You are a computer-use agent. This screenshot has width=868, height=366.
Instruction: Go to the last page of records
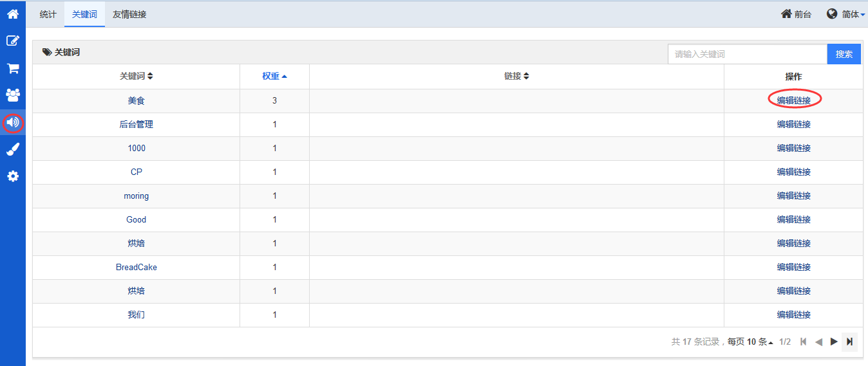point(849,342)
